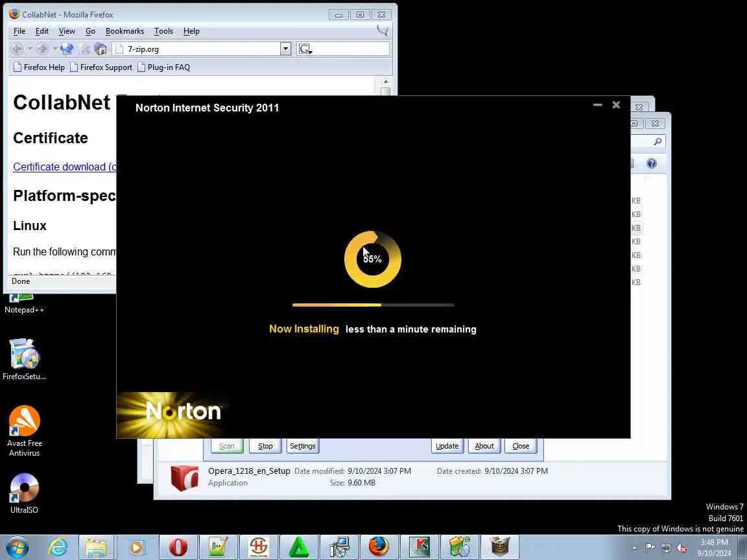This screenshot has height=560, width=747.
Task: Open the Firefox Edit menu
Action: (x=42, y=31)
